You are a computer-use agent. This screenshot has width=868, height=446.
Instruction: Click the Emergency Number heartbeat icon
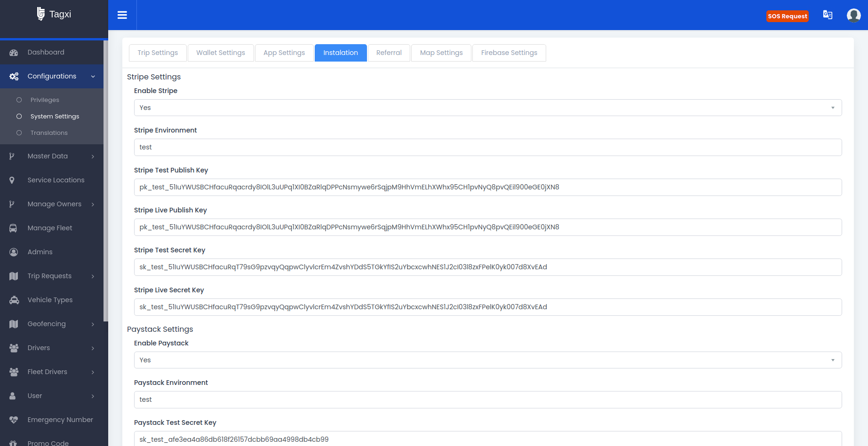[14, 420]
